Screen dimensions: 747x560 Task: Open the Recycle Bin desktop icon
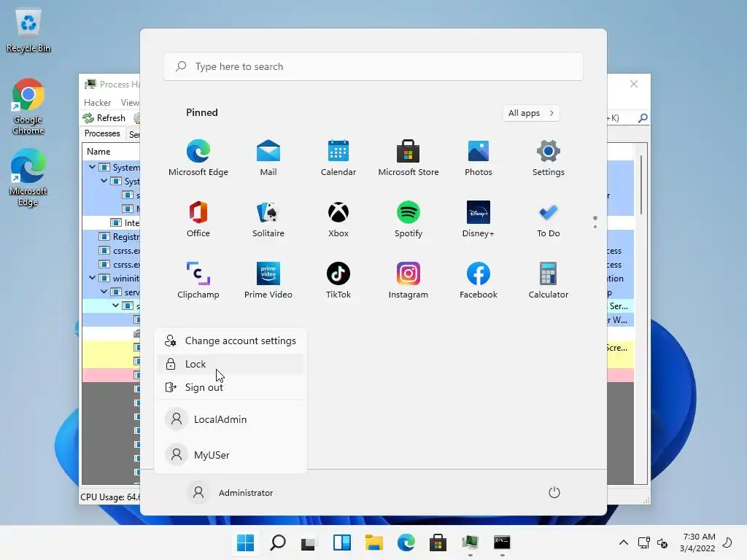coord(28,31)
